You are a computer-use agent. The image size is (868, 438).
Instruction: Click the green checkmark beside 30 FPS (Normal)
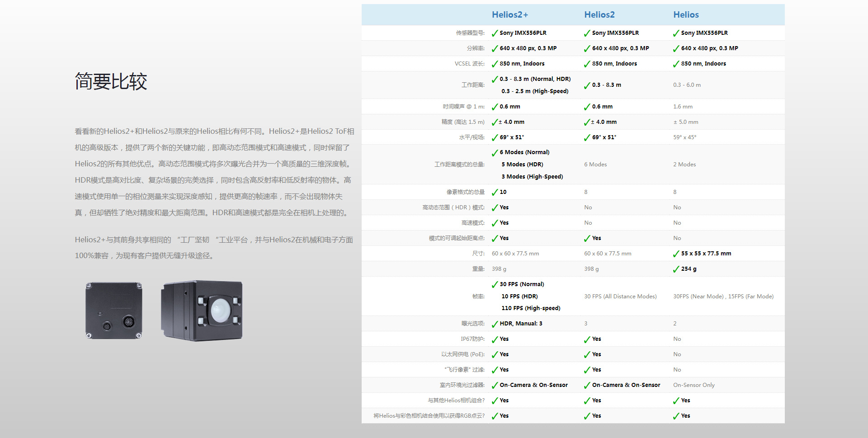pyautogui.click(x=495, y=285)
